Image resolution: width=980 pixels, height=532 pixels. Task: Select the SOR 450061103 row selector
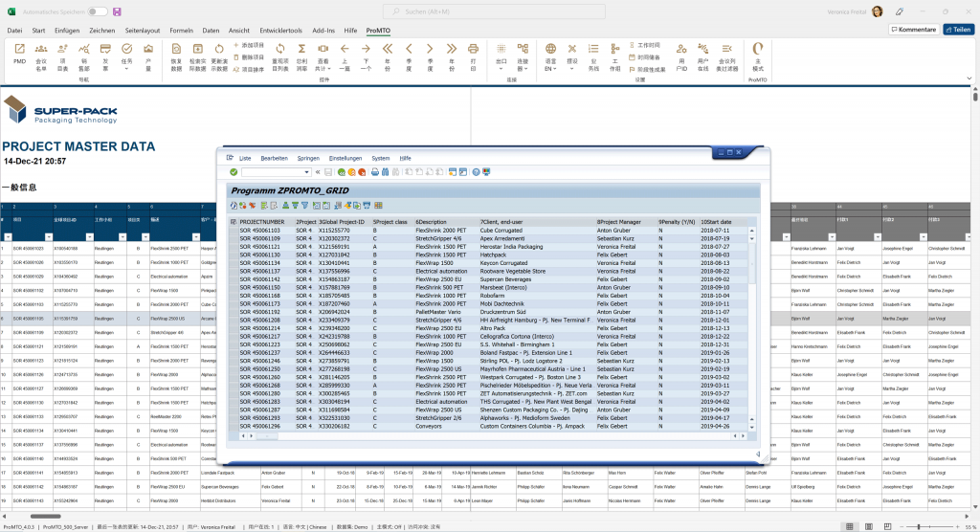point(234,231)
